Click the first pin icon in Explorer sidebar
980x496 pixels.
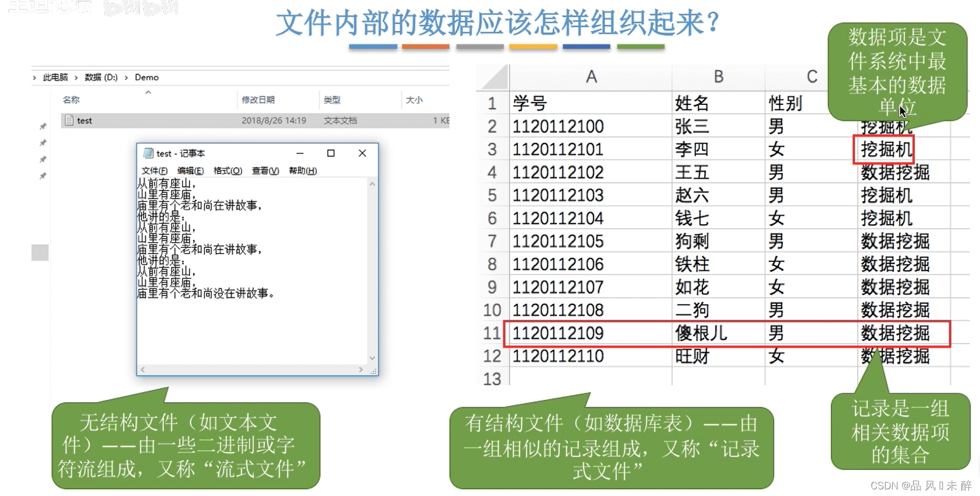pyautogui.click(x=43, y=126)
